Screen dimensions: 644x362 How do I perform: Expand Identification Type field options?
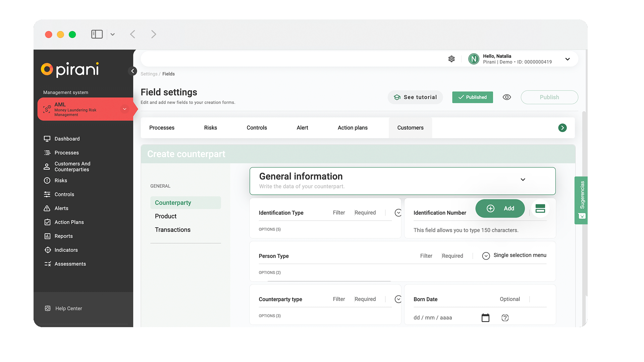click(x=398, y=213)
